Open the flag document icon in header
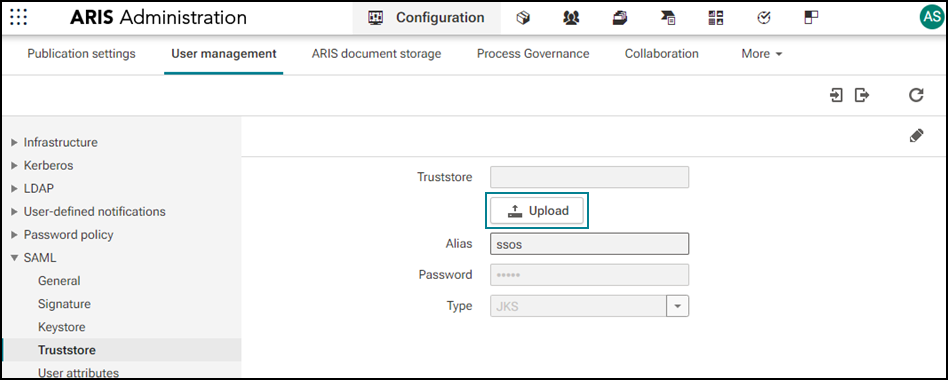 pyautogui.click(x=668, y=18)
